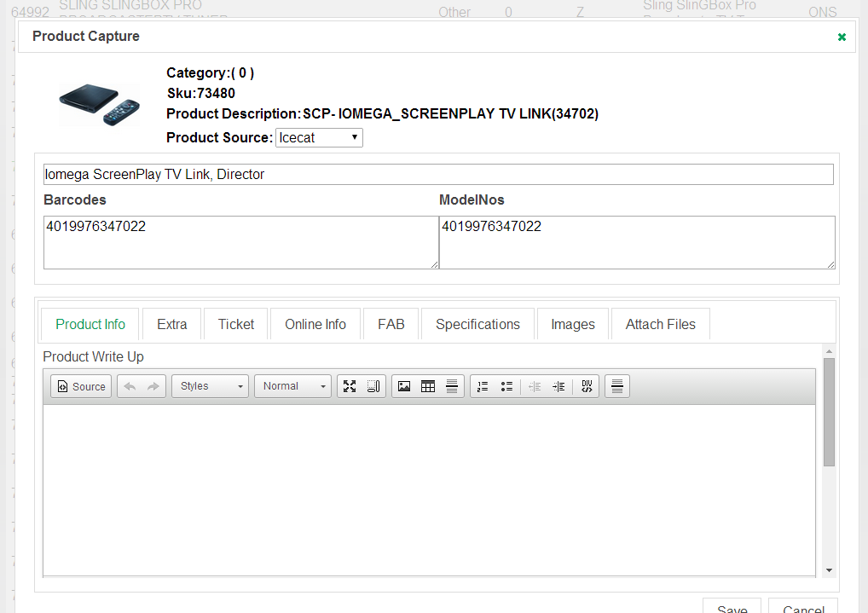Start a bulleted list
Screen dimensions: 868x613
click(506, 386)
